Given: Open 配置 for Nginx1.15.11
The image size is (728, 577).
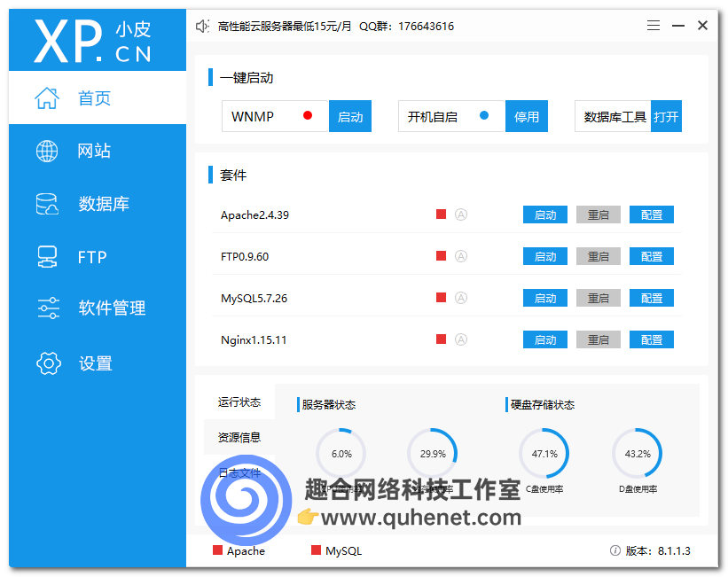Looking at the screenshot, I should click(x=652, y=339).
